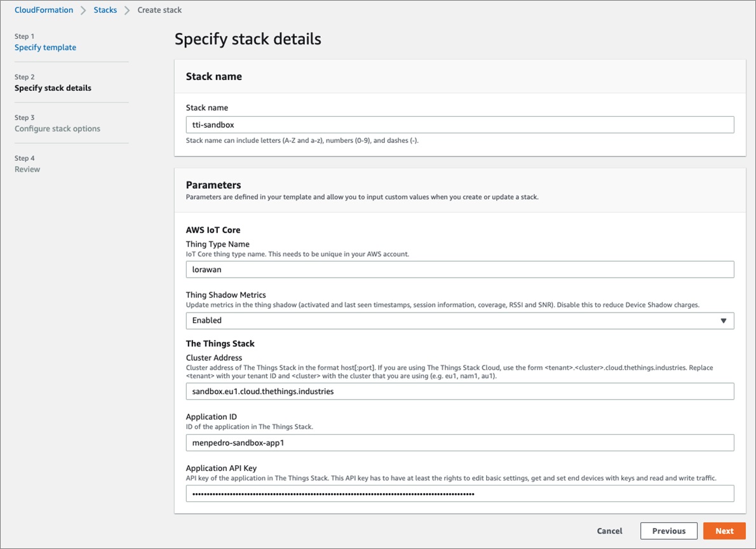This screenshot has height=549, width=756.
Task: Click the Stack name panel heading
Action: click(214, 76)
